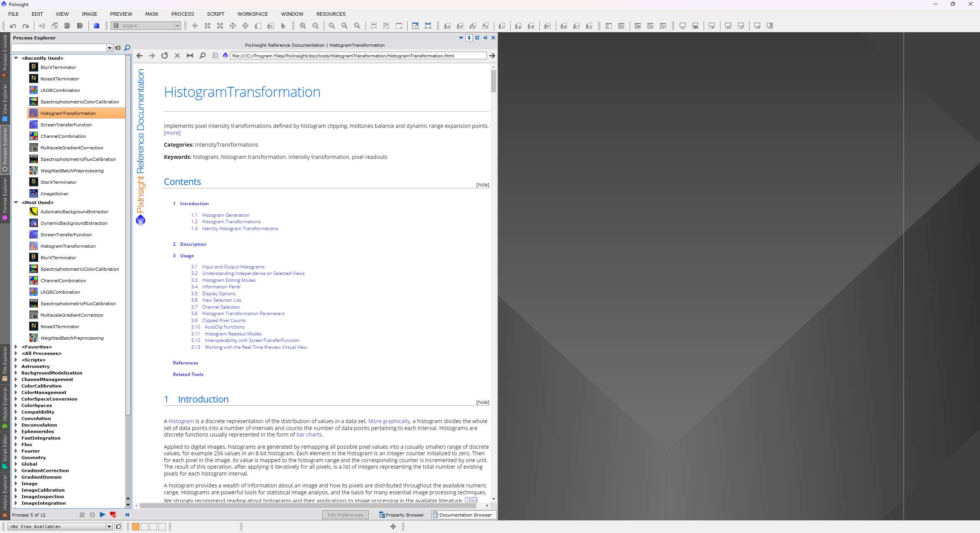The image size is (980, 533).
Task: Expand the Astrometry category
Action: (x=16, y=366)
